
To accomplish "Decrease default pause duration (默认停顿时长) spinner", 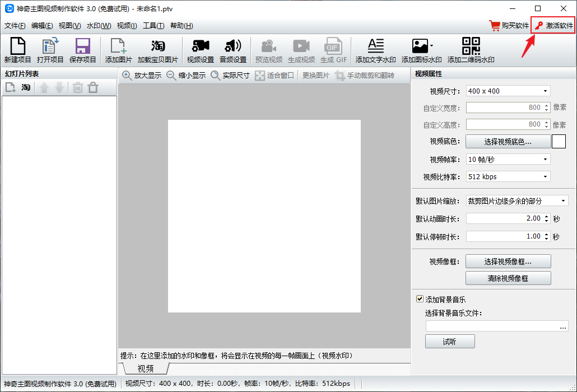I will coord(546,239).
